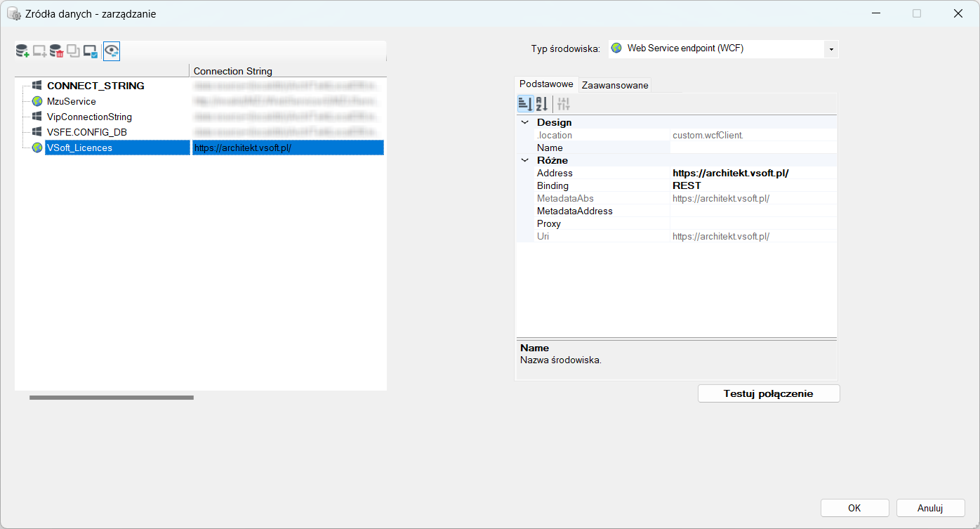
Task: Click the Windows icon beside VSFE.CONFIG_DB
Action: pyautogui.click(x=37, y=132)
